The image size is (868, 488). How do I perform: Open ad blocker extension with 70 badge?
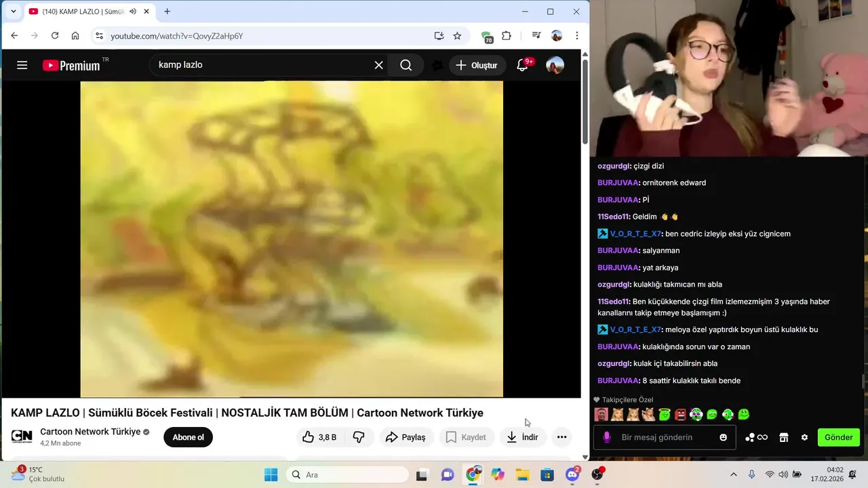coord(487,37)
